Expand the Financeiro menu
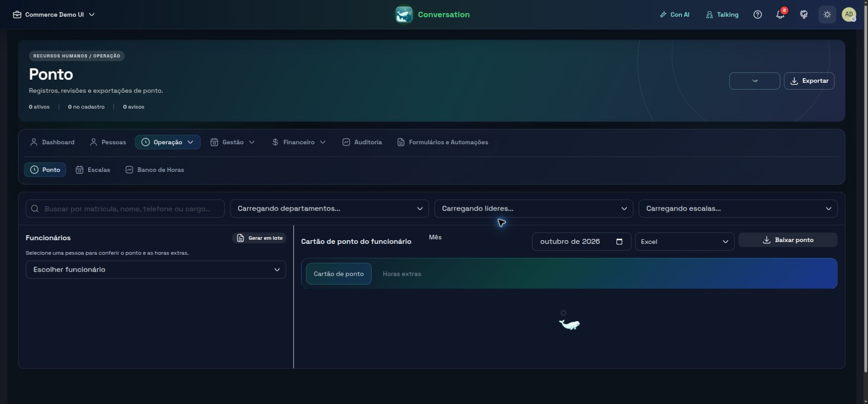 click(299, 142)
